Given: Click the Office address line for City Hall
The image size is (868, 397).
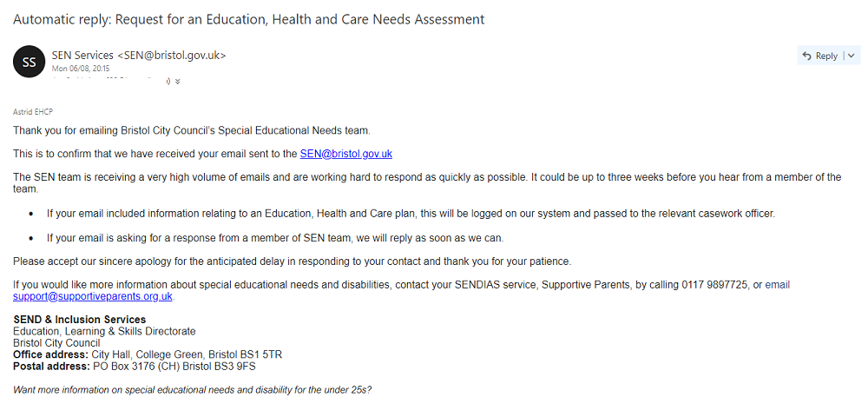Looking at the screenshot, I should pos(148,354).
